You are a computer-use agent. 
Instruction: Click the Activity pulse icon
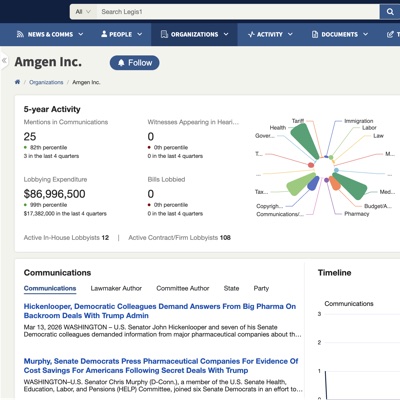click(251, 34)
